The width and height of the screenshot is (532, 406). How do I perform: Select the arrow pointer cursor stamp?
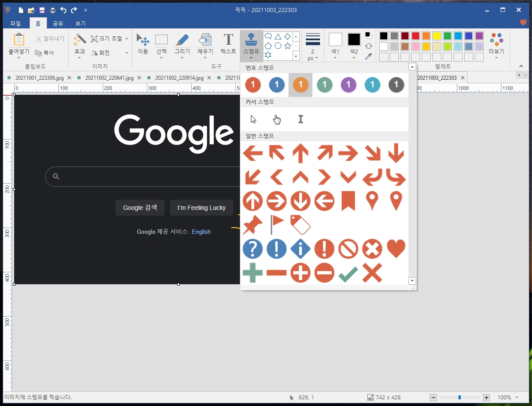click(253, 119)
